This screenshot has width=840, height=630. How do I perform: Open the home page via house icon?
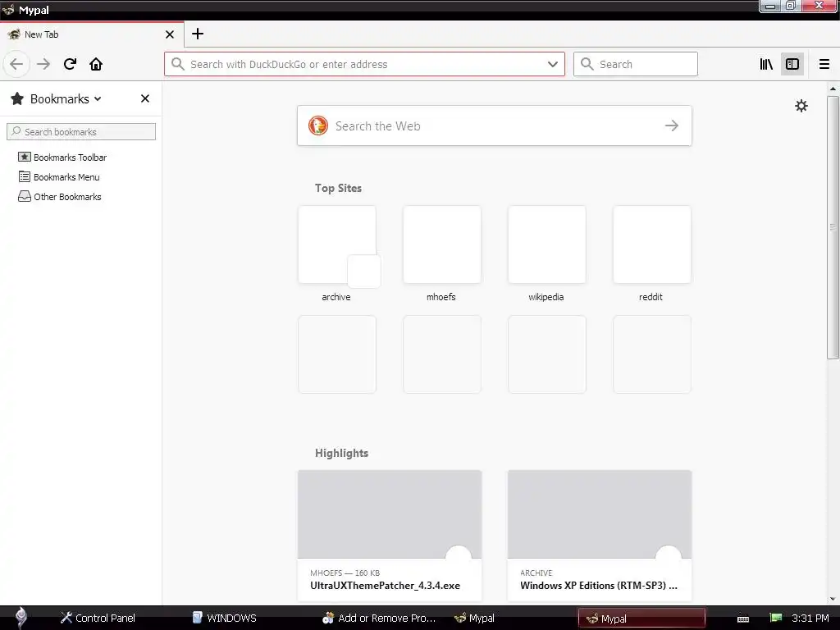pyautogui.click(x=96, y=64)
